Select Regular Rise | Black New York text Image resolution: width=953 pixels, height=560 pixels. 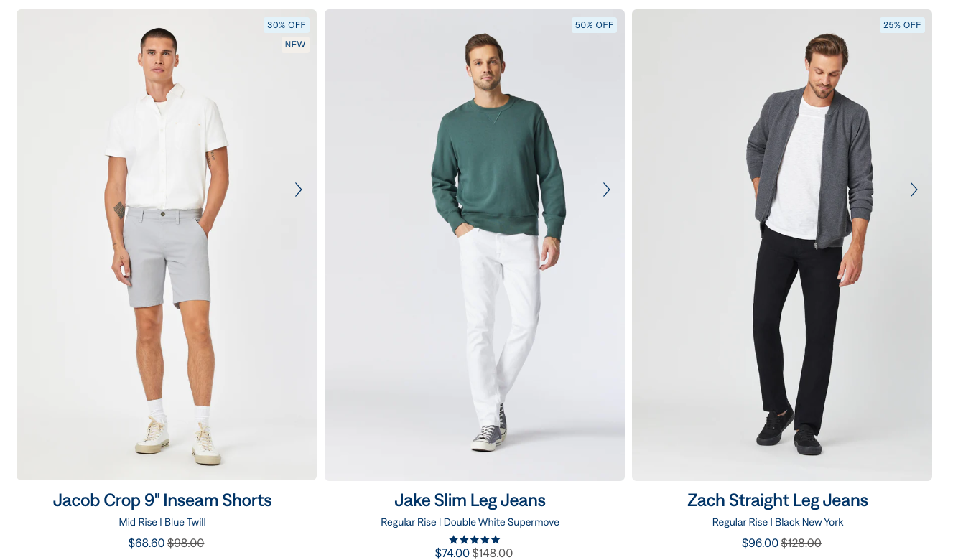point(778,522)
